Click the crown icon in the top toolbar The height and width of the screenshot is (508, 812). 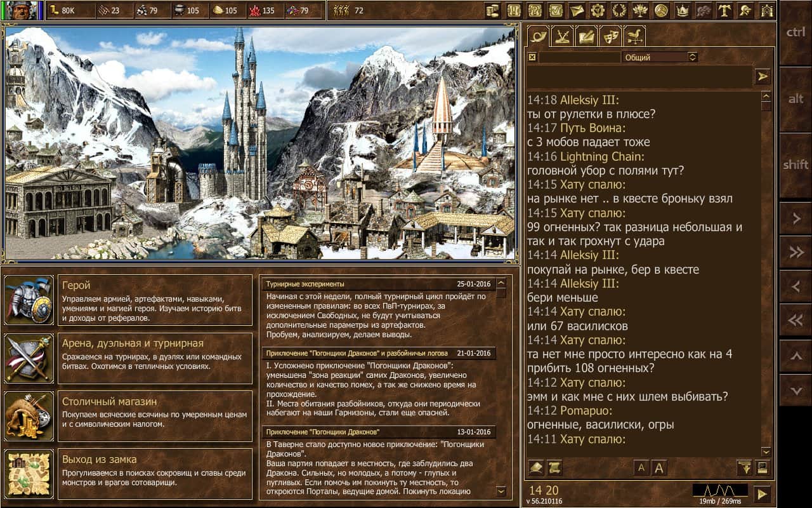pyautogui.click(x=682, y=10)
